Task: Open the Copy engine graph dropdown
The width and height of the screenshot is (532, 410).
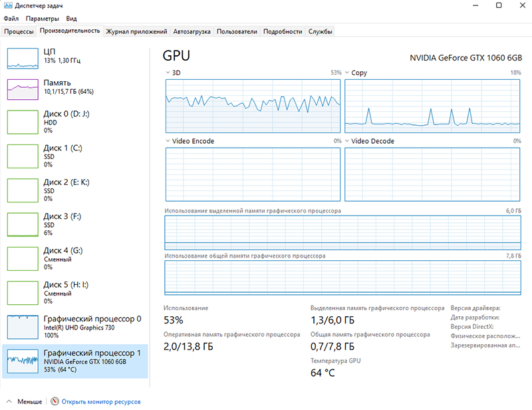Action: (x=346, y=73)
